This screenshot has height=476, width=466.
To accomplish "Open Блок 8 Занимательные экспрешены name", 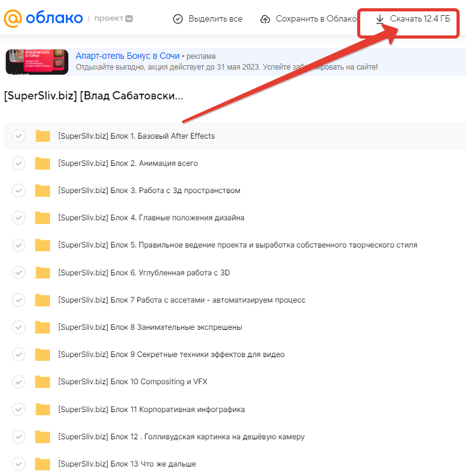I will coord(150,327).
